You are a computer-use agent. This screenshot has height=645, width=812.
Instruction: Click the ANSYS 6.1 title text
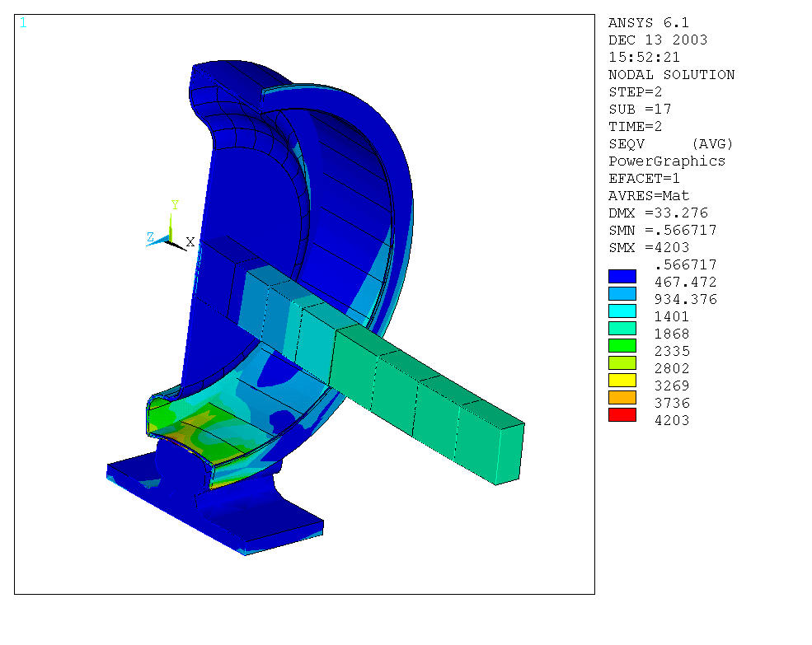[x=648, y=23]
